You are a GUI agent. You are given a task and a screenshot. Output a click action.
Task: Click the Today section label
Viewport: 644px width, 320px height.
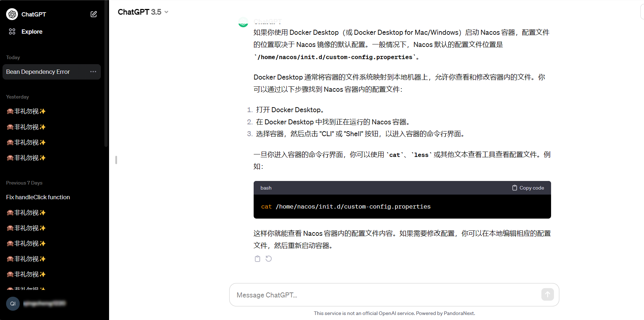click(x=13, y=57)
